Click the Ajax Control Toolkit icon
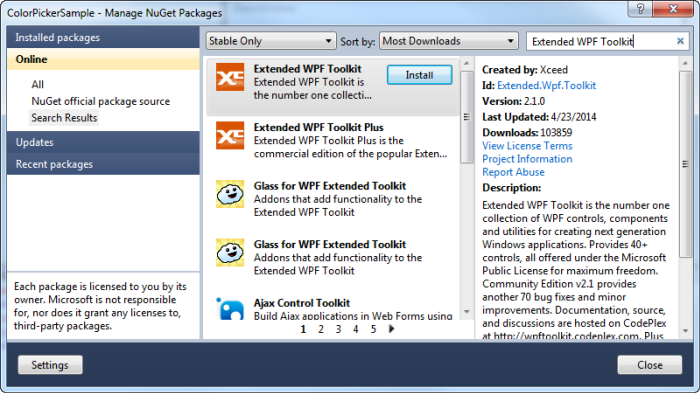 [x=230, y=309]
